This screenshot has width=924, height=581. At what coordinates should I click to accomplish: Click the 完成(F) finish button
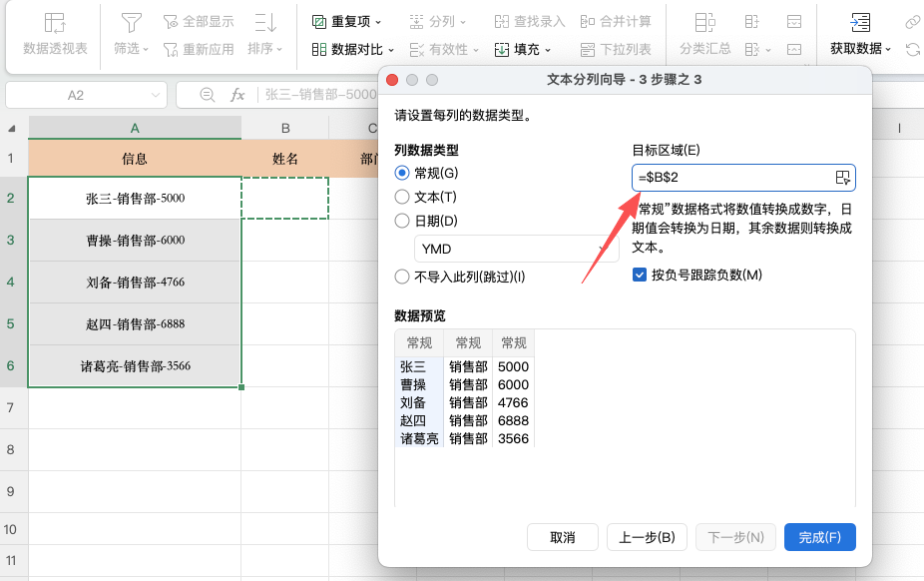tap(819, 537)
